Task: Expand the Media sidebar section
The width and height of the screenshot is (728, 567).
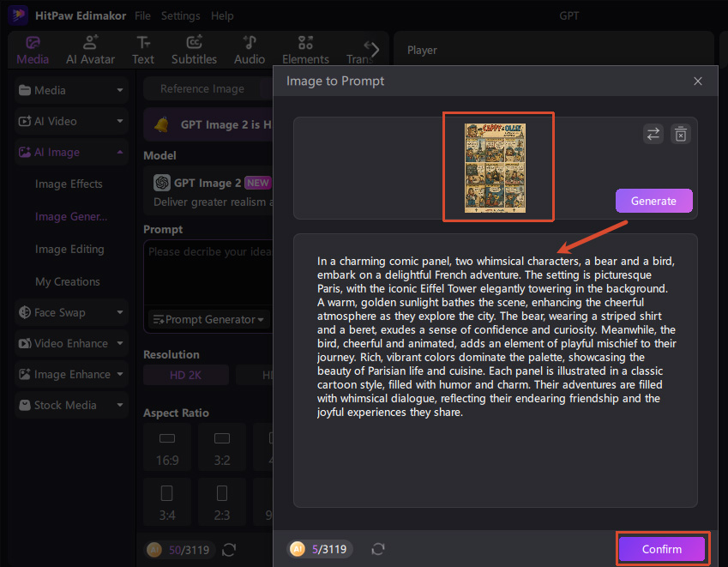Action: coord(71,90)
